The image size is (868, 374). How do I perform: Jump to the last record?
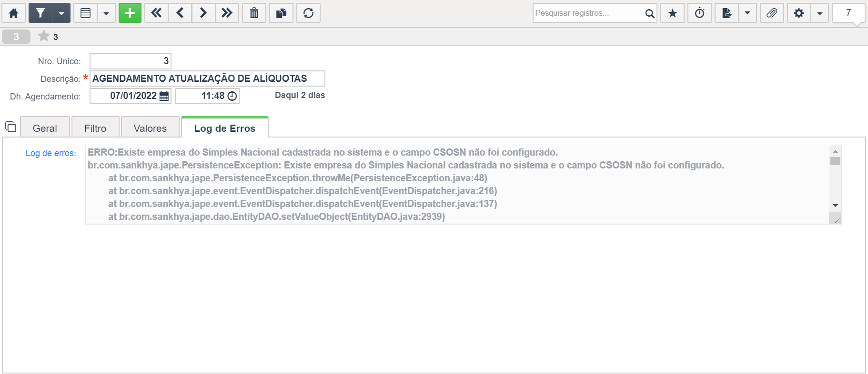pos(227,13)
